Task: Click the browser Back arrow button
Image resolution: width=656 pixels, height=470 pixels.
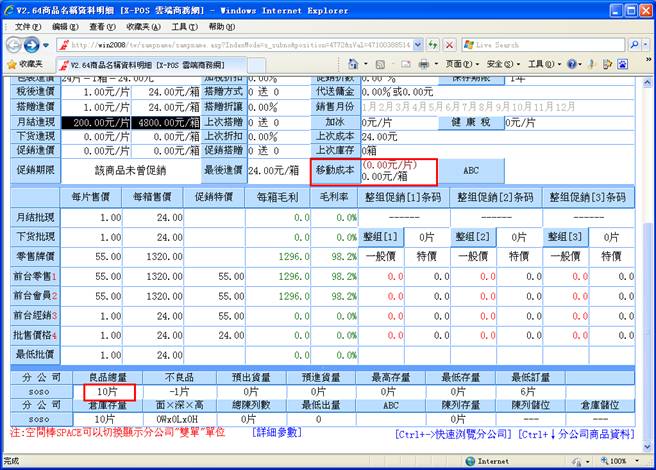Action: pyautogui.click(x=14, y=45)
